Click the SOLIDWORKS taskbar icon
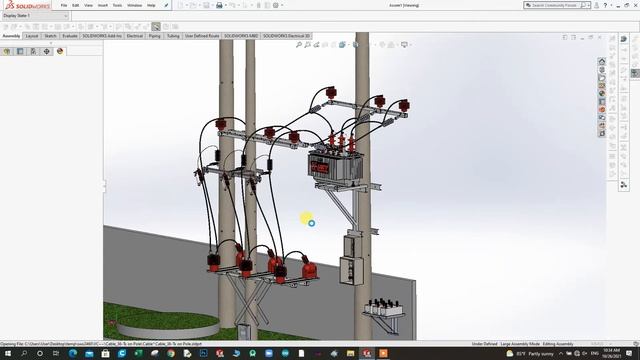 pyautogui.click(x=367, y=353)
